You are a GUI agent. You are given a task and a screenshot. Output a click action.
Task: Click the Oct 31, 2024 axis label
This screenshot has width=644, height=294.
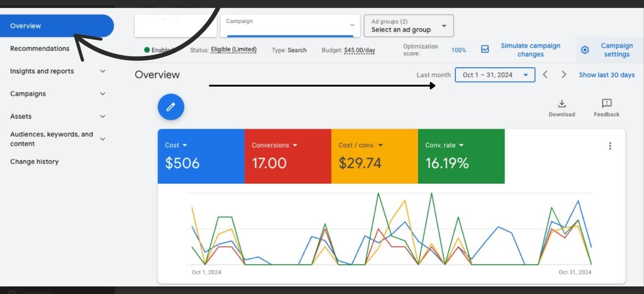coord(575,272)
